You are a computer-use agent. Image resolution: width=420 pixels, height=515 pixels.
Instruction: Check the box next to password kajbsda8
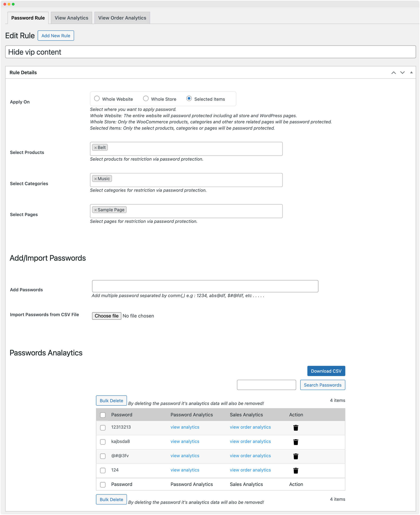[x=103, y=442]
